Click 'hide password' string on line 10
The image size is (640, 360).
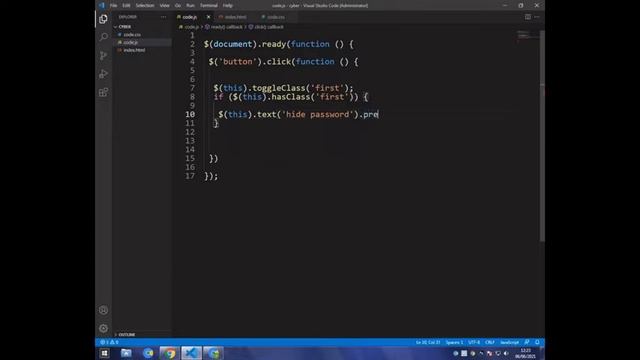click(x=317, y=115)
